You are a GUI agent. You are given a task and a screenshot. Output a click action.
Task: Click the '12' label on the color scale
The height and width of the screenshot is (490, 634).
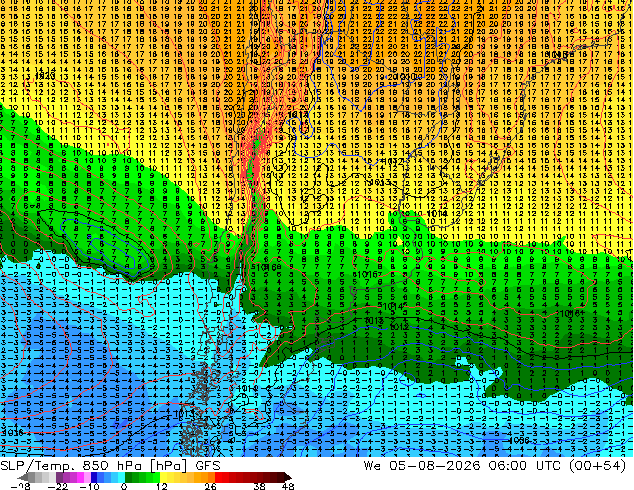162,486
